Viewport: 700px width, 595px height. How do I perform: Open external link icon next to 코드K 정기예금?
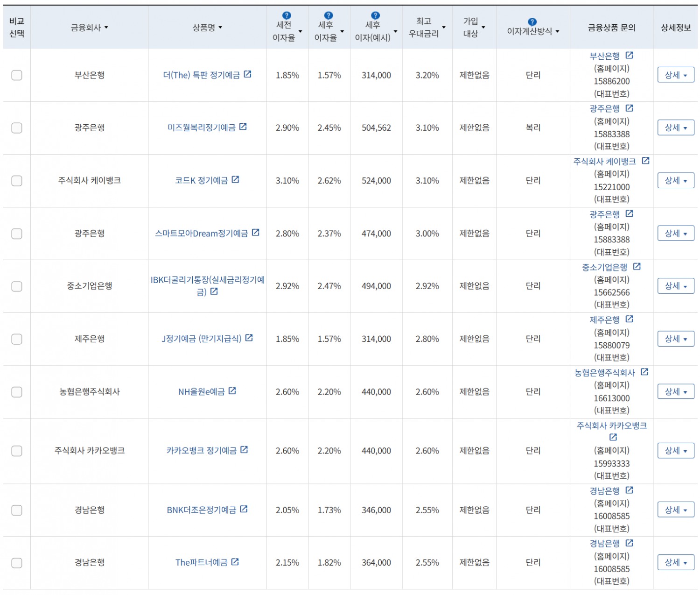(x=235, y=180)
